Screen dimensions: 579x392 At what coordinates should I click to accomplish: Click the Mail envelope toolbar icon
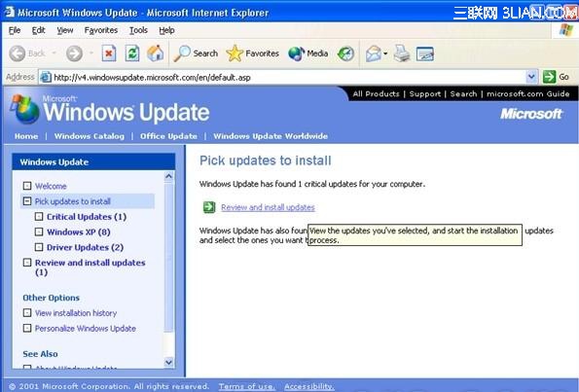374,53
